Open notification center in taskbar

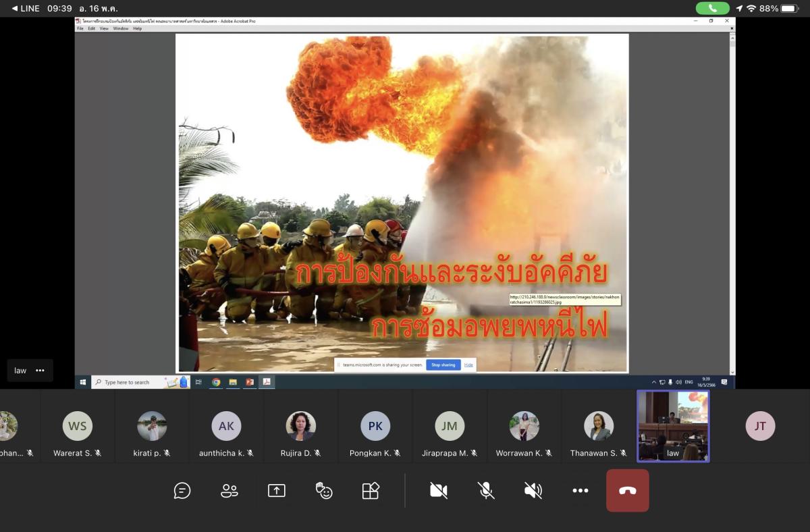click(x=724, y=382)
